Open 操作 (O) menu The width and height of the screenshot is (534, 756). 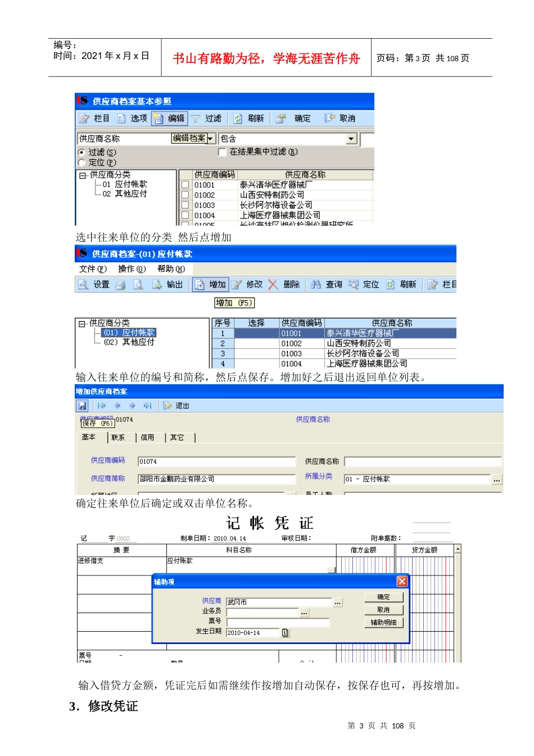(x=132, y=269)
